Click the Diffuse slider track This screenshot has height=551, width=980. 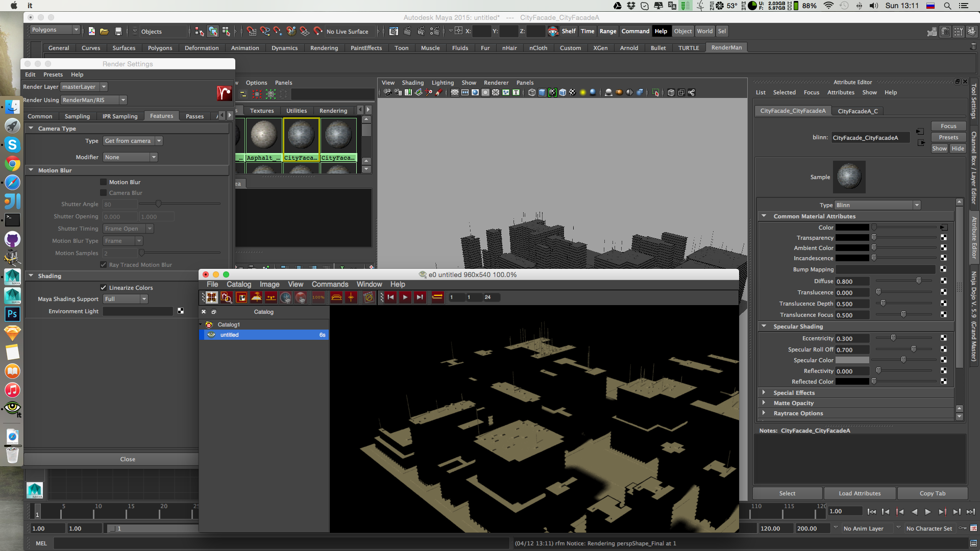[903, 281]
